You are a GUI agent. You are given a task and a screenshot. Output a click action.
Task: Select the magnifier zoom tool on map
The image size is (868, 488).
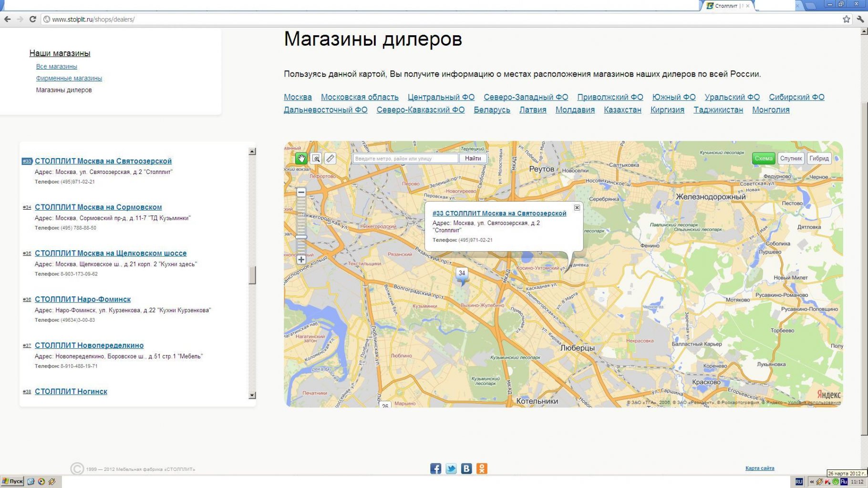[316, 158]
